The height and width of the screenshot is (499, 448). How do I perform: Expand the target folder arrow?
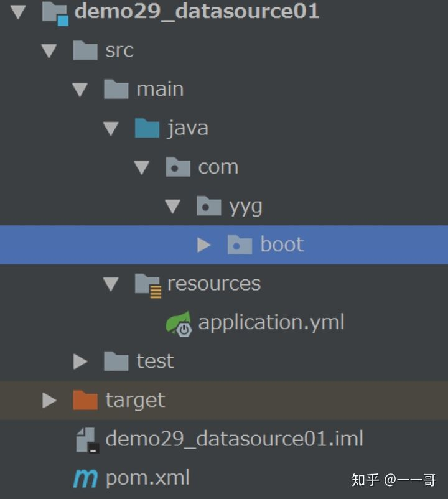[x=49, y=400]
